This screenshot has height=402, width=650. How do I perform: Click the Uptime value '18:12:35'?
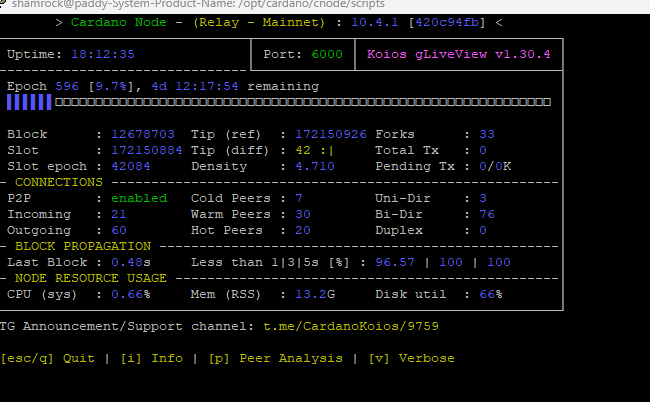point(103,54)
